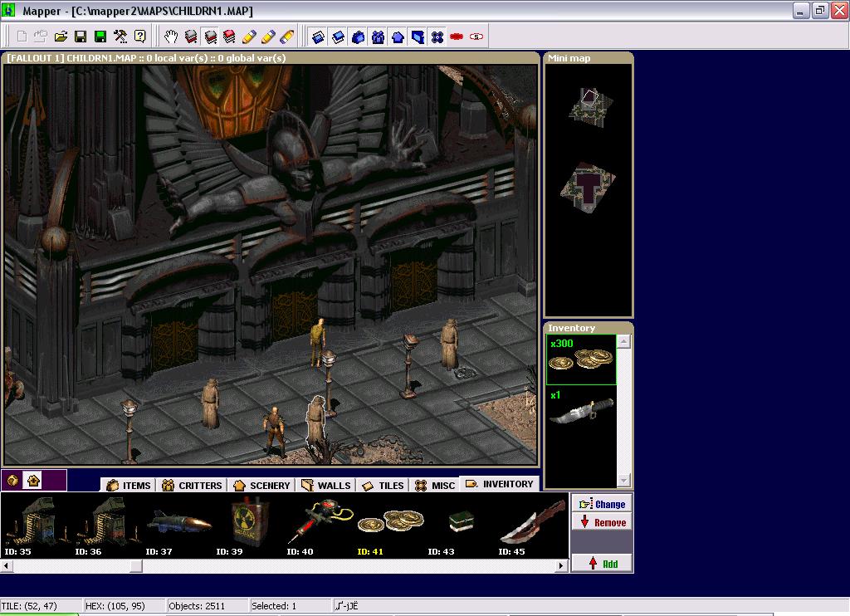The width and height of the screenshot is (850, 616).
Task: Click the first gray stacked layers icon
Action: pyautogui.click(x=191, y=37)
